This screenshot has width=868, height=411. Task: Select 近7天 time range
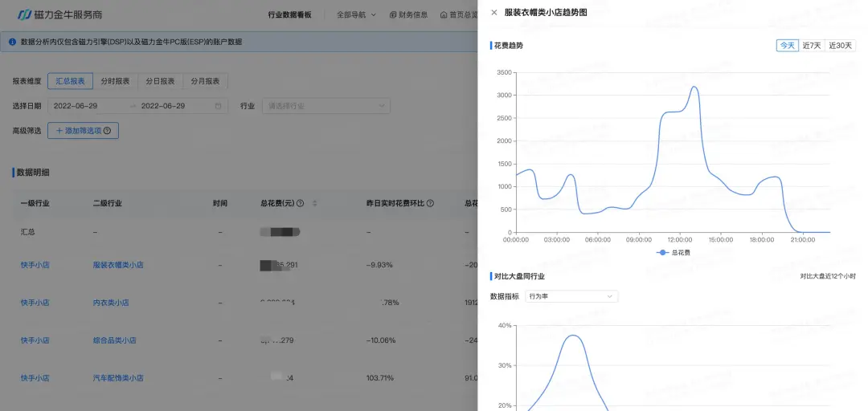click(x=812, y=46)
